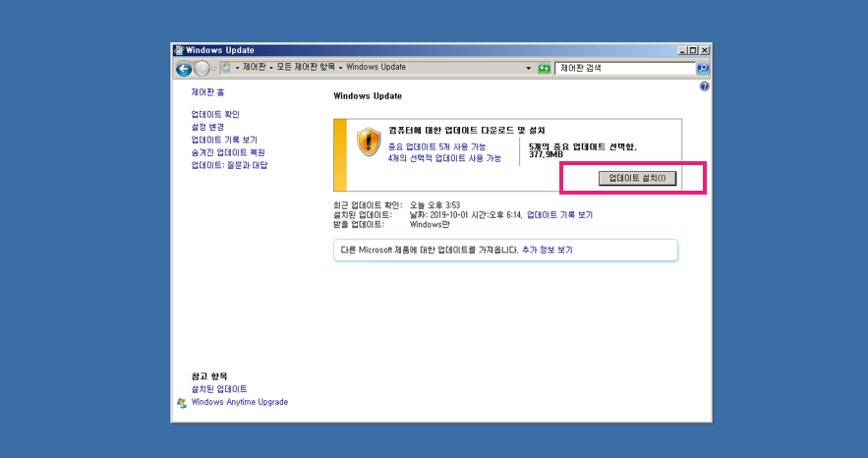Close the Windows Update window
Screen dimensions: 868x458
tap(705, 50)
